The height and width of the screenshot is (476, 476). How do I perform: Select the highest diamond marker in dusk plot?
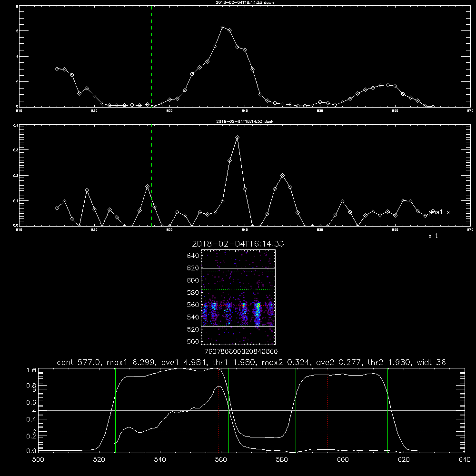pyautogui.click(x=237, y=138)
